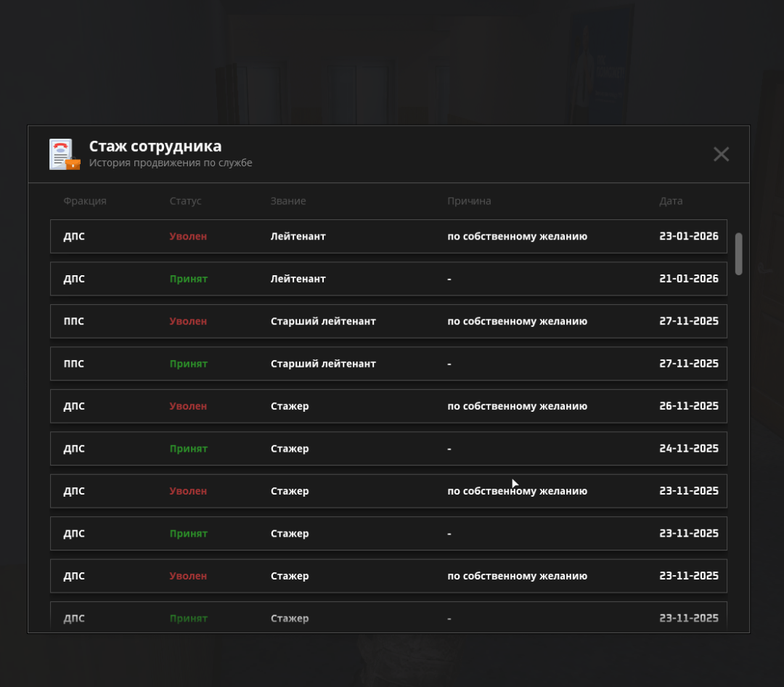
Task: Click the Дата column header
Action: pos(671,201)
